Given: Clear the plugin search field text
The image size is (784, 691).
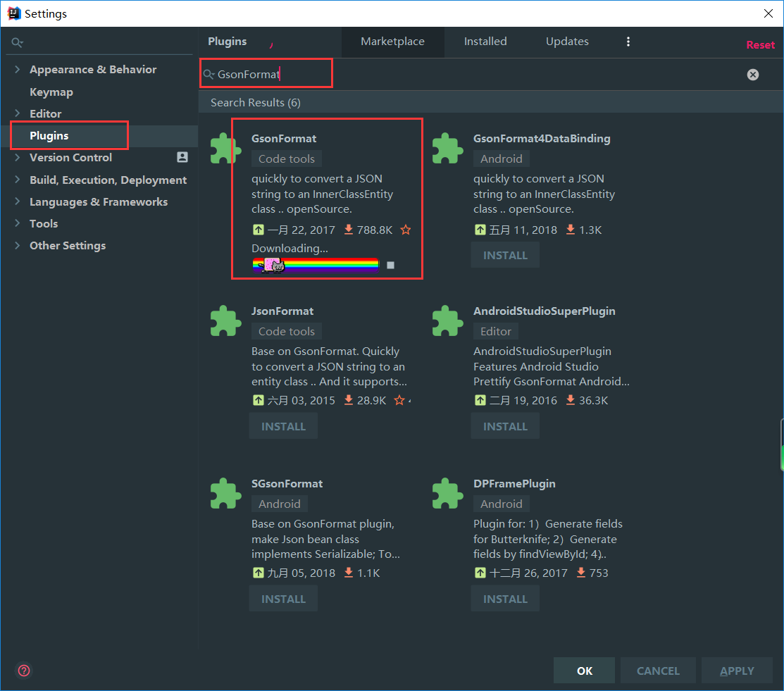Looking at the screenshot, I should click(x=753, y=74).
